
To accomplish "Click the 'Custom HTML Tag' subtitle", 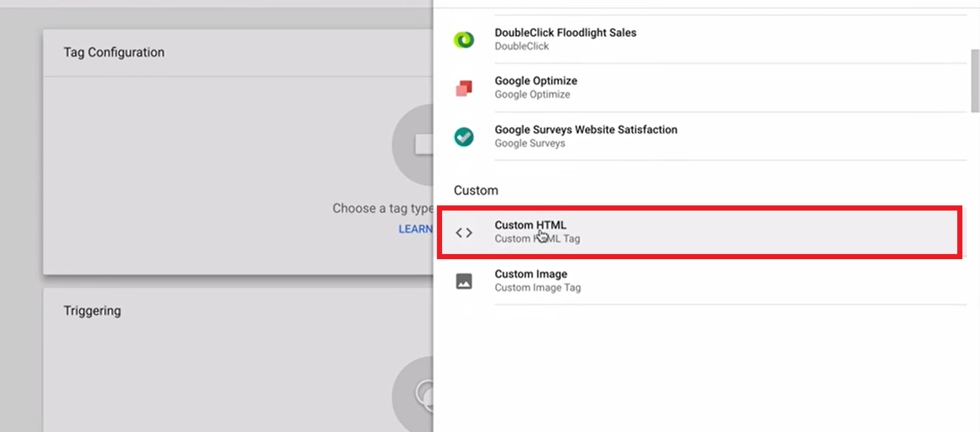I will [x=537, y=239].
